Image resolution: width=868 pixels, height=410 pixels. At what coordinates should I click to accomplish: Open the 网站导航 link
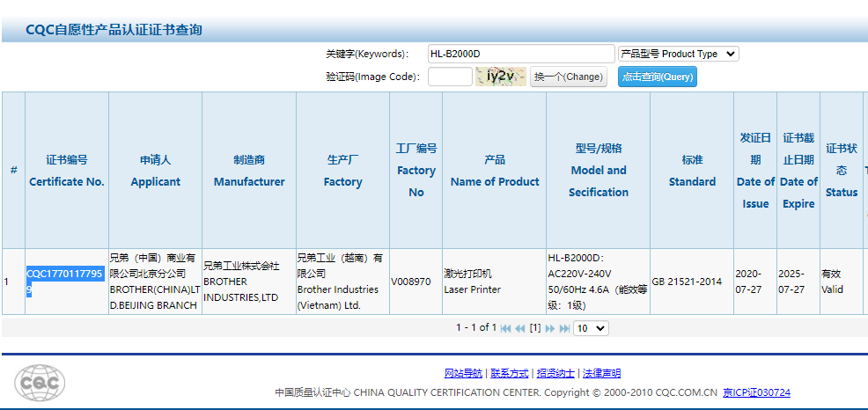coord(463,373)
